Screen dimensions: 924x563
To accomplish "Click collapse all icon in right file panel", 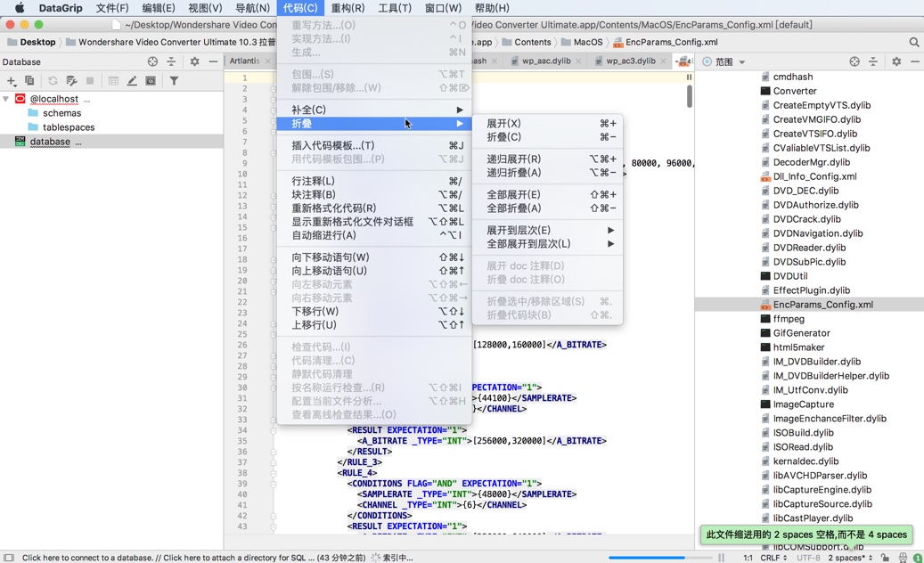I will (872, 61).
